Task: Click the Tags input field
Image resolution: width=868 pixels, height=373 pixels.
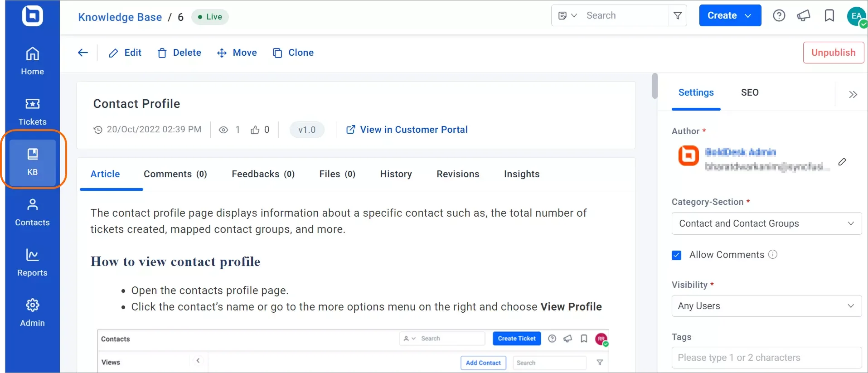Action: point(766,358)
